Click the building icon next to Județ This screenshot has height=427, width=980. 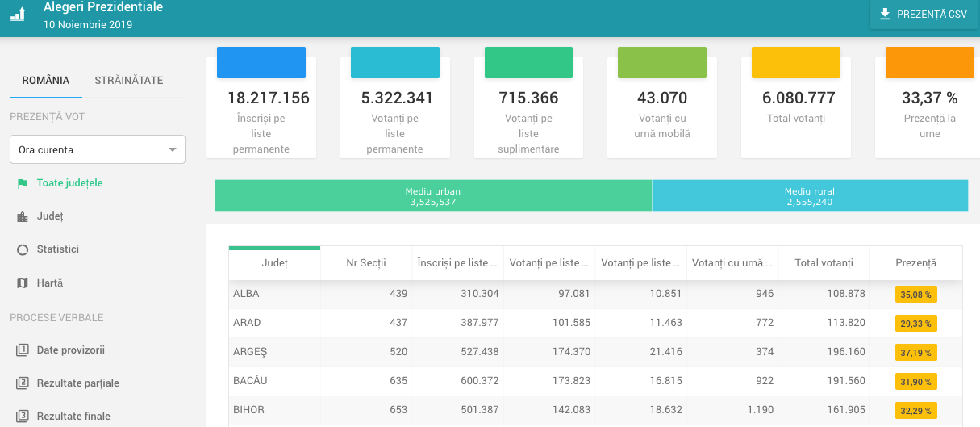(23, 217)
